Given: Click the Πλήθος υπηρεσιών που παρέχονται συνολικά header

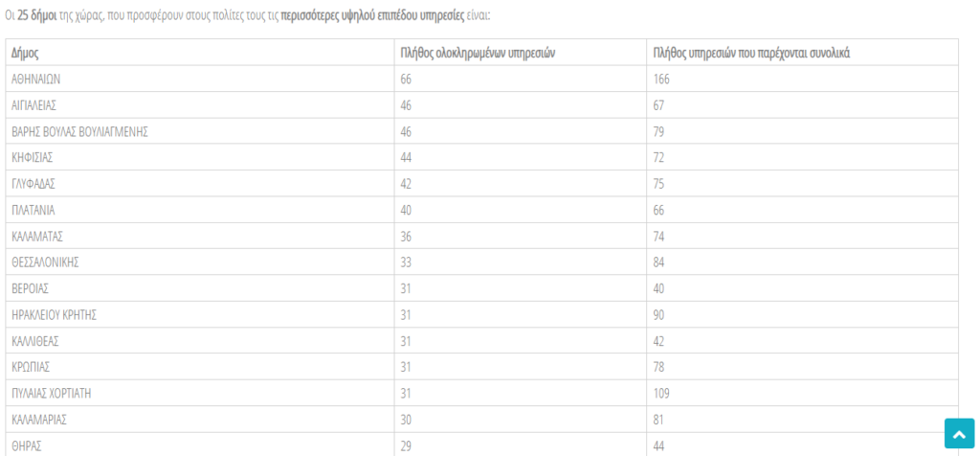Looking at the screenshot, I should (x=803, y=53).
